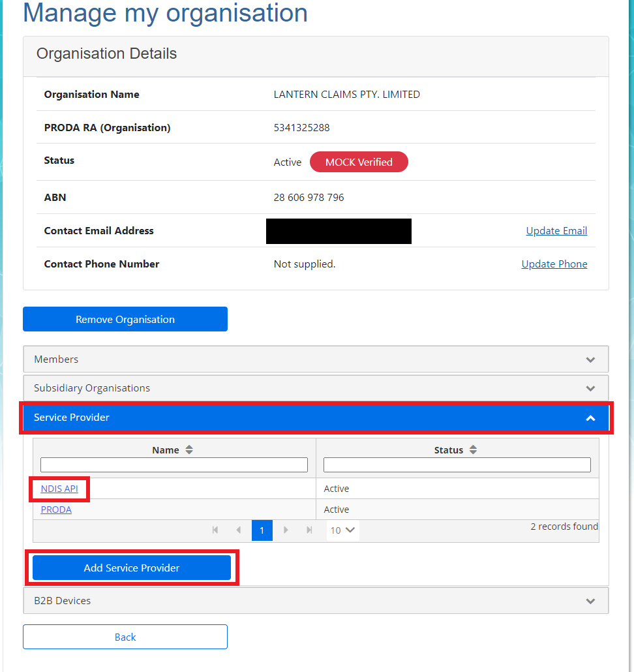Screen dimensions: 634x672
Task: Jump to the first page of service providers
Action: pos(215,530)
